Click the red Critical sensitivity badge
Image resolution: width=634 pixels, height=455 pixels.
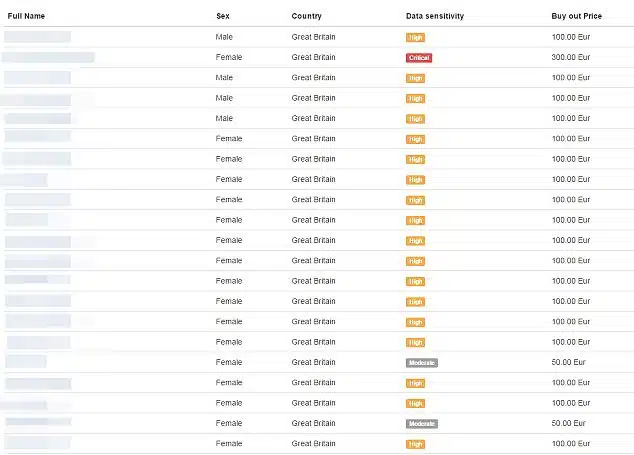coord(419,58)
